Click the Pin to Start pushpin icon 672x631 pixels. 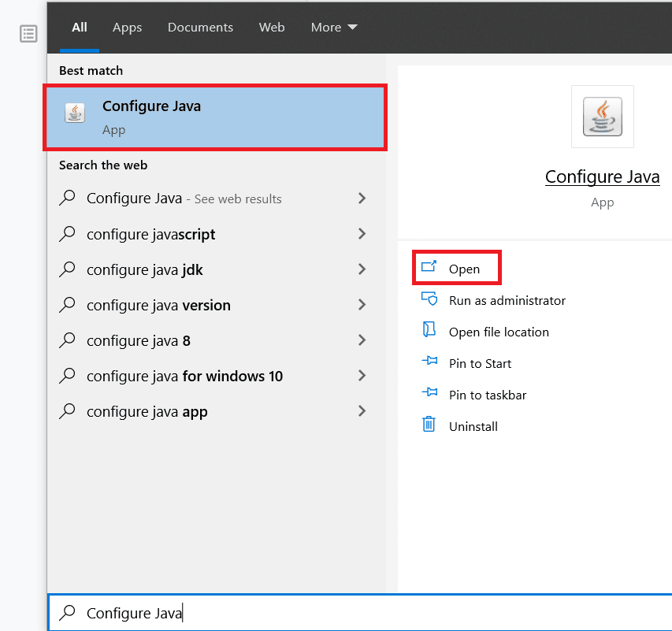coord(429,363)
